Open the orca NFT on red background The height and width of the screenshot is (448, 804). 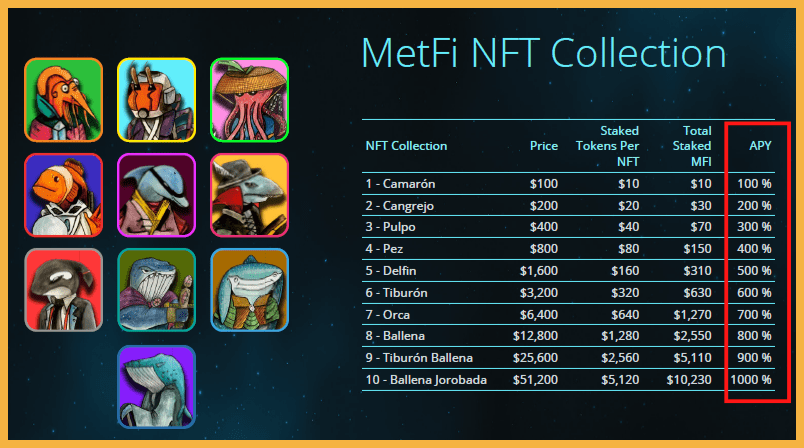tap(64, 290)
